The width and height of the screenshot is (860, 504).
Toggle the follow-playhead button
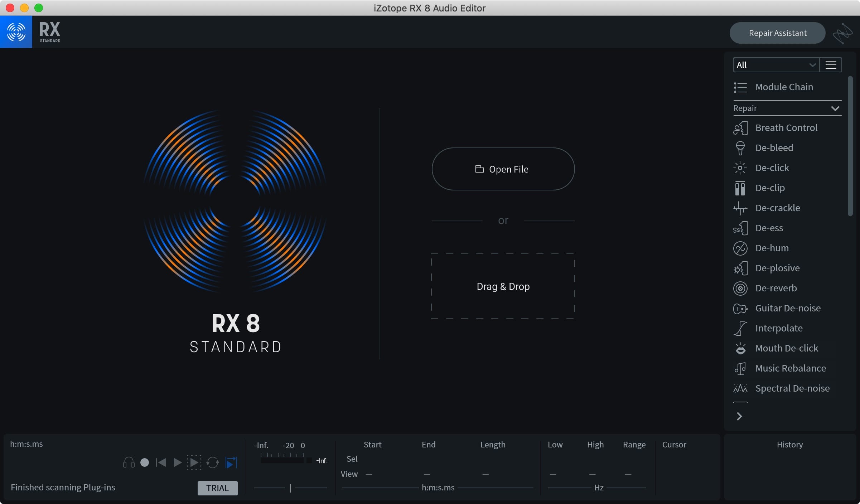(231, 462)
